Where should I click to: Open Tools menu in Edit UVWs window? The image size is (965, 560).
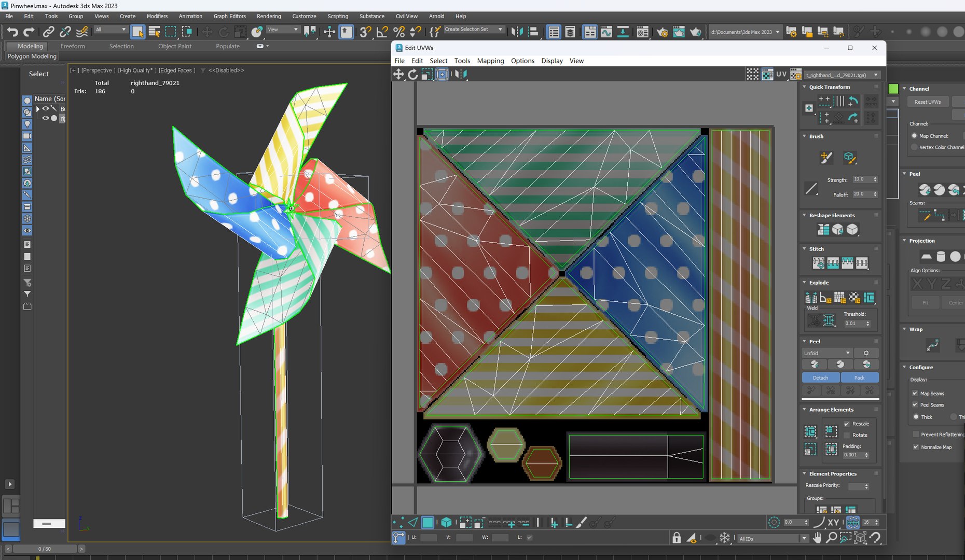point(462,61)
